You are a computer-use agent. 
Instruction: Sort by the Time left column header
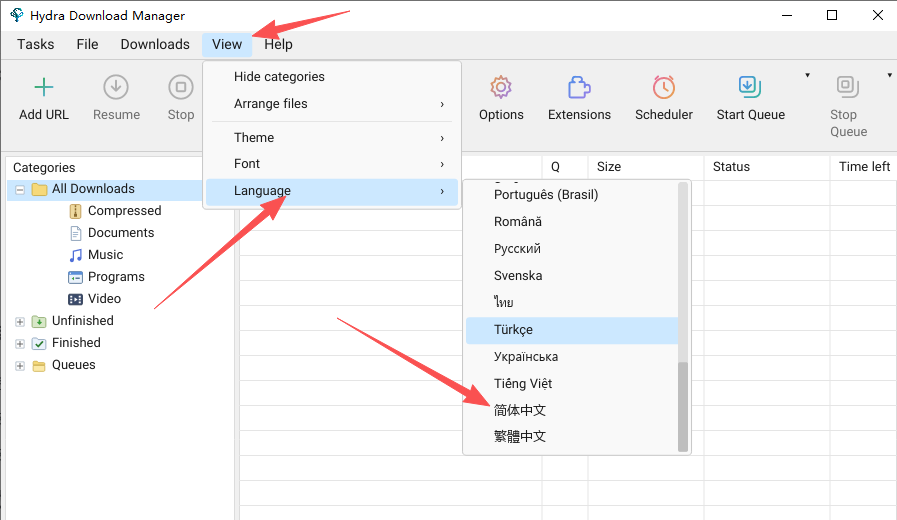(864, 166)
